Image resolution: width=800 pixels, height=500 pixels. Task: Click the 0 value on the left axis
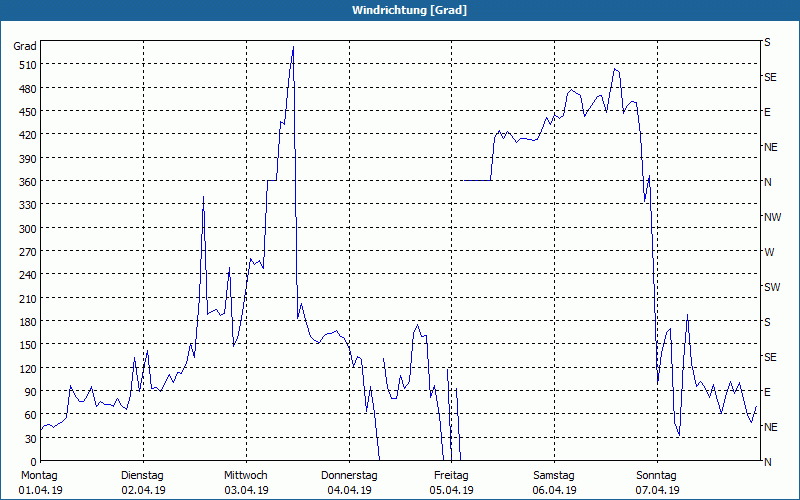[x=33, y=462]
